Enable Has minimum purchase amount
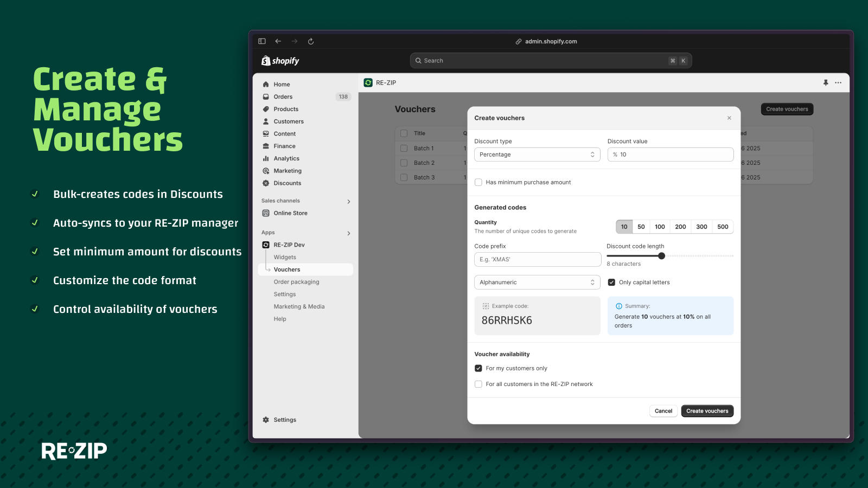Screen dimensions: 868x488 (478, 182)
